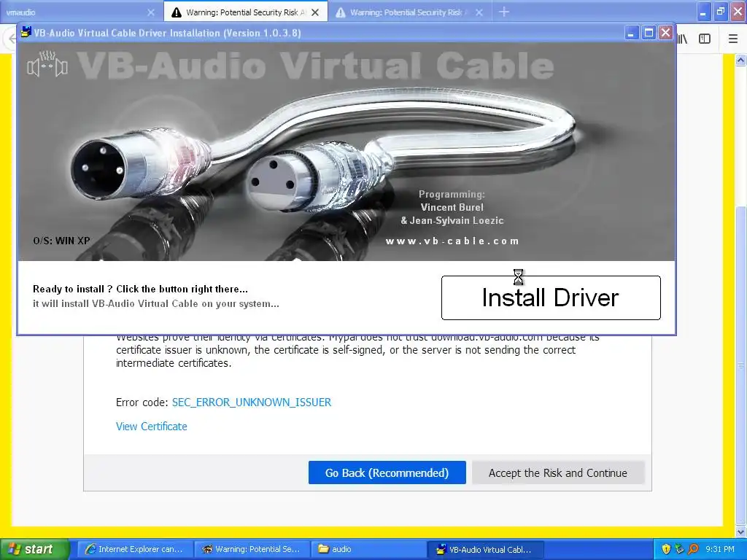The height and width of the screenshot is (560, 747).
Task: Minimize the browser window
Action: [704, 12]
